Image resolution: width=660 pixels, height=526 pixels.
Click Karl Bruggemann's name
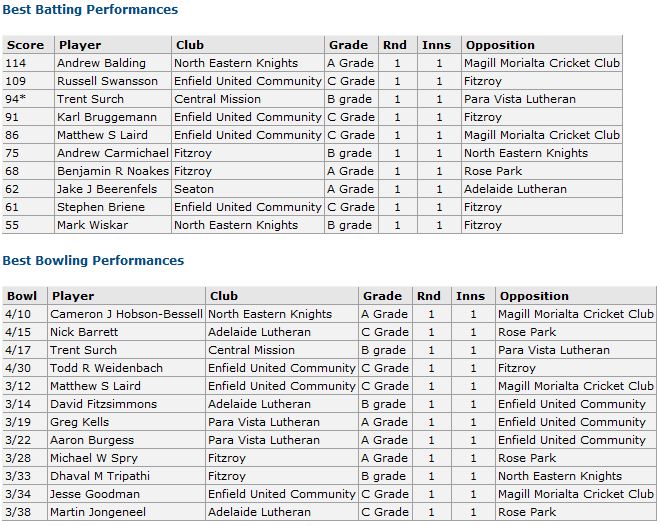click(x=107, y=117)
